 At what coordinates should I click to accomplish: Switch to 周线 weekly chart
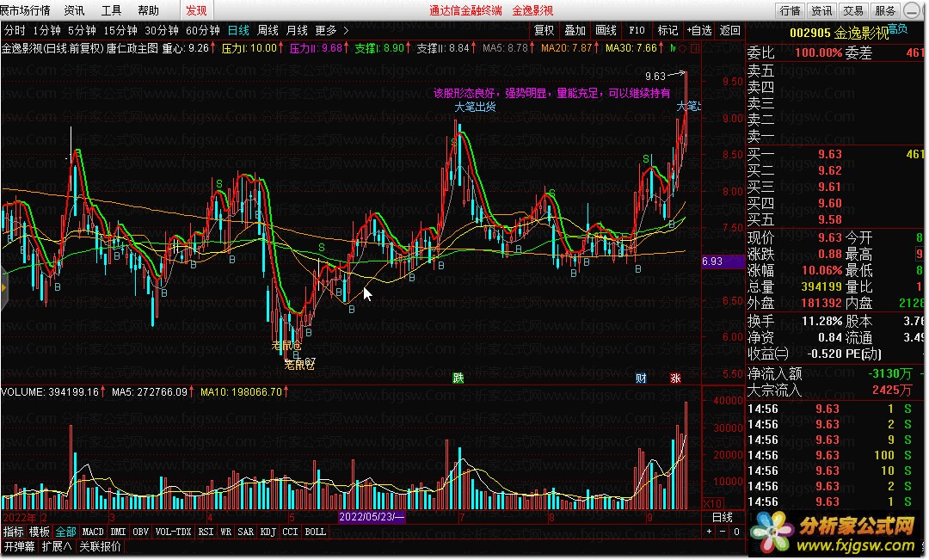pos(268,30)
